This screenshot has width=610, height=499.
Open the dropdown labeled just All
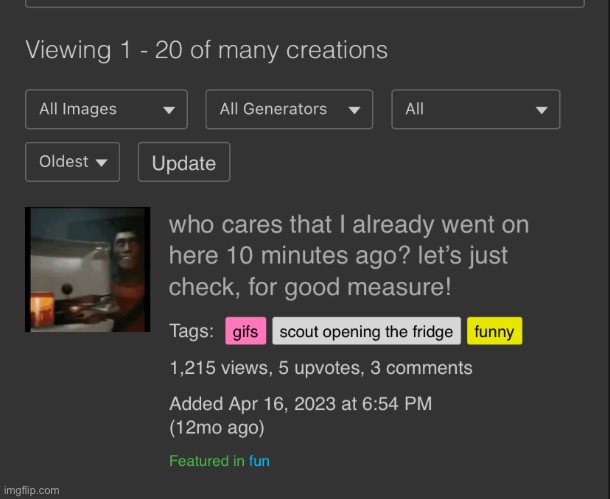(476, 109)
